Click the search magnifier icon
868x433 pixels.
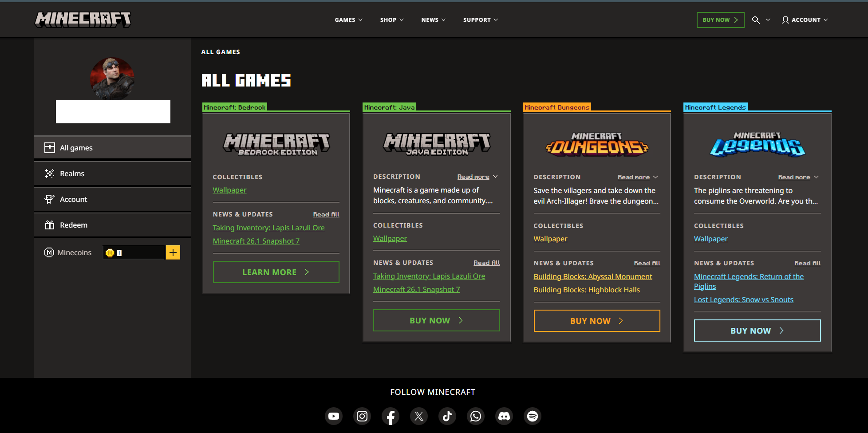pos(756,20)
